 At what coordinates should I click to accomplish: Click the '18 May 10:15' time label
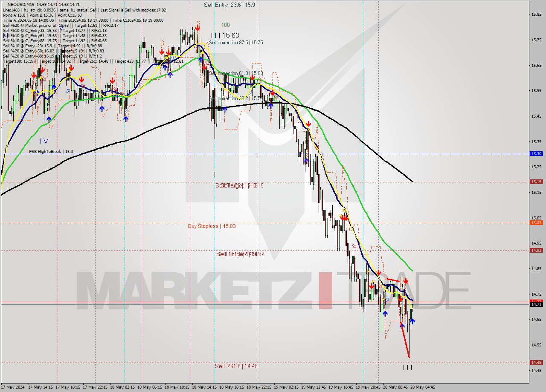[x=177, y=387]
